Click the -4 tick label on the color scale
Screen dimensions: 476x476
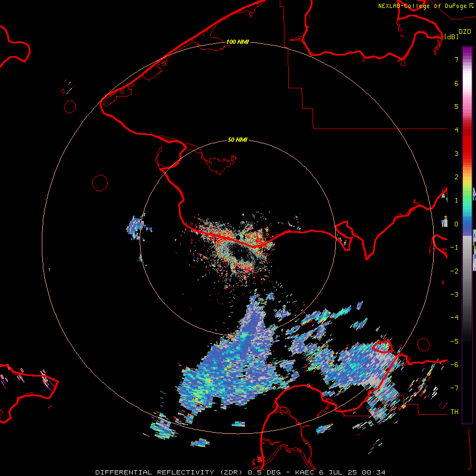454,317
